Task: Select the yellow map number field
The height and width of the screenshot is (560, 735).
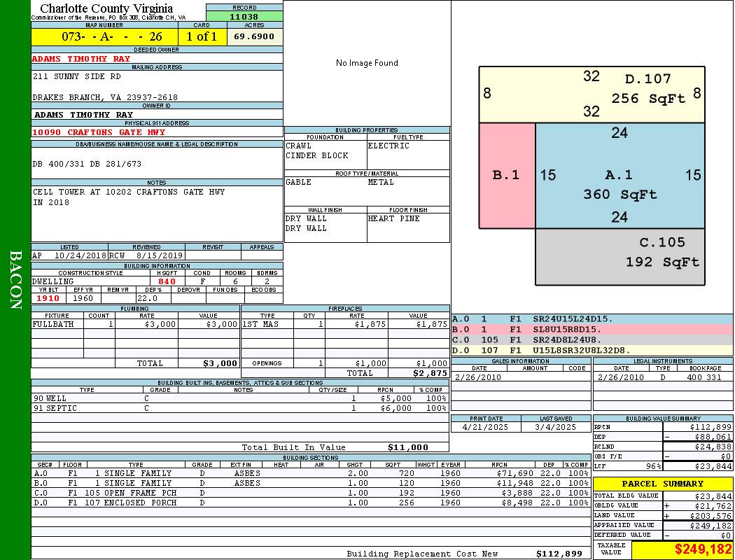Action: point(104,36)
